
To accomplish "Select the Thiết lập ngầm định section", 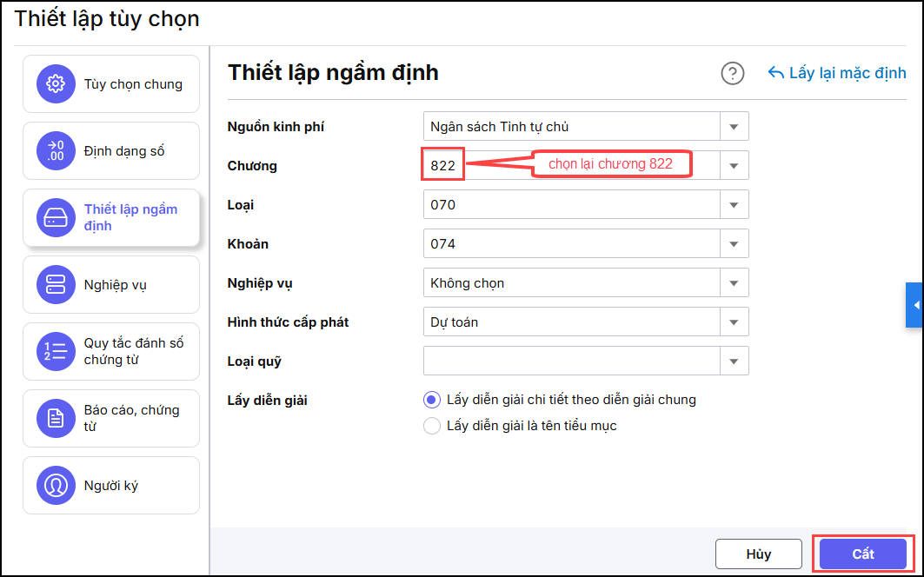I will point(111,217).
